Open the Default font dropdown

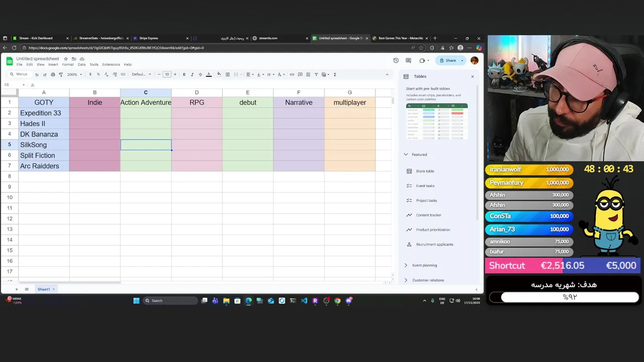point(141,74)
